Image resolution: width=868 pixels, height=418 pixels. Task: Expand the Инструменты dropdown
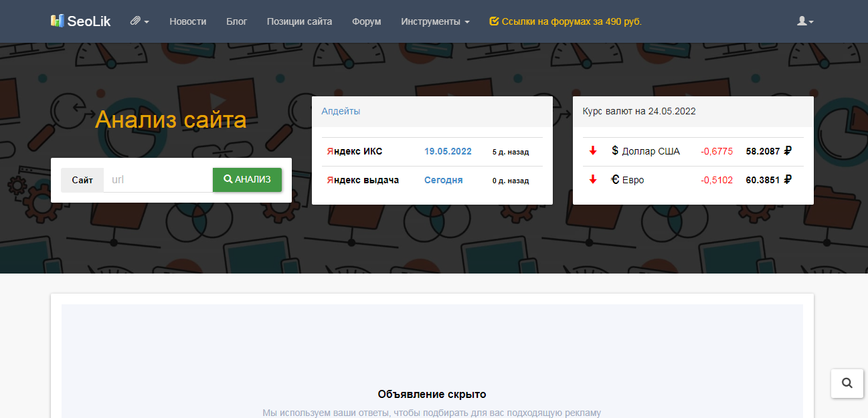coord(435,21)
